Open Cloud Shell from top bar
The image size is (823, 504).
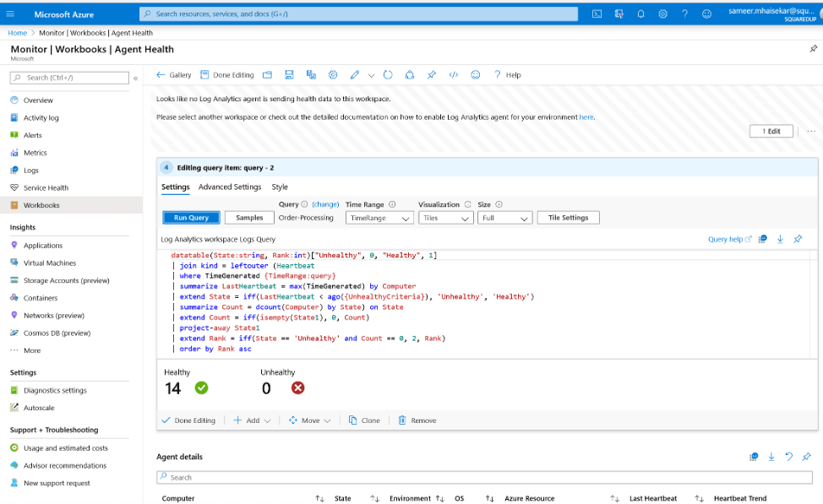(x=597, y=14)
